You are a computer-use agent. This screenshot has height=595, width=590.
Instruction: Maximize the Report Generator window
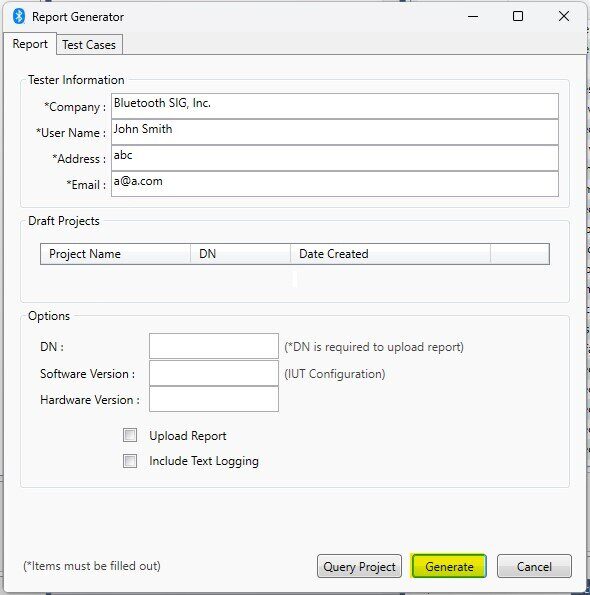518,16
